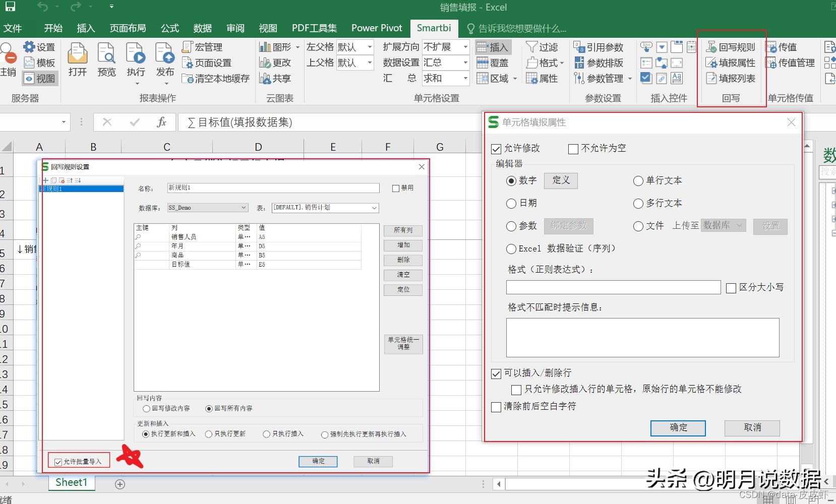
Task: Uncheck 允许修改 in fill-in properties dialog
Action: point(496,149)
